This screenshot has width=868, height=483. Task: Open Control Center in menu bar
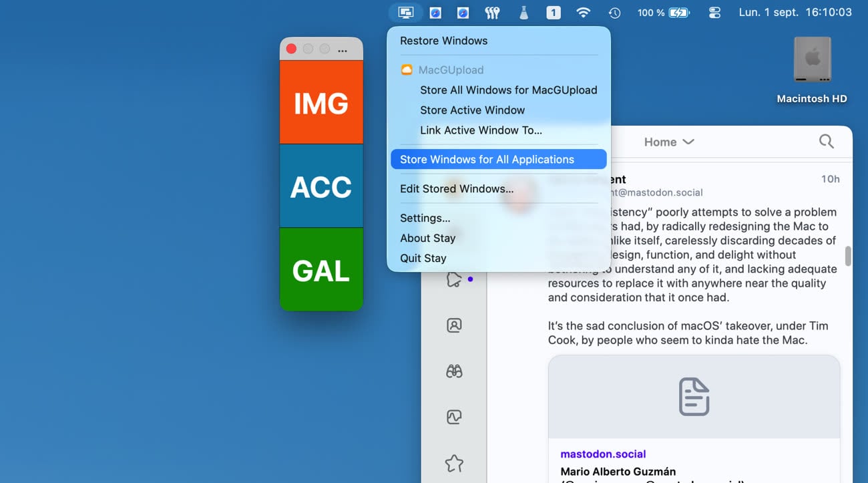click(x=714, y=13)
